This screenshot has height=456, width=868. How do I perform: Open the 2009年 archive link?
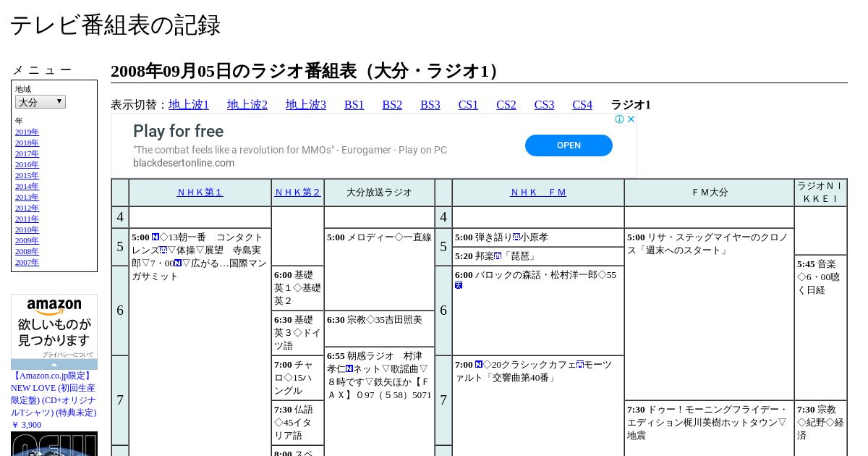point(27,241)
